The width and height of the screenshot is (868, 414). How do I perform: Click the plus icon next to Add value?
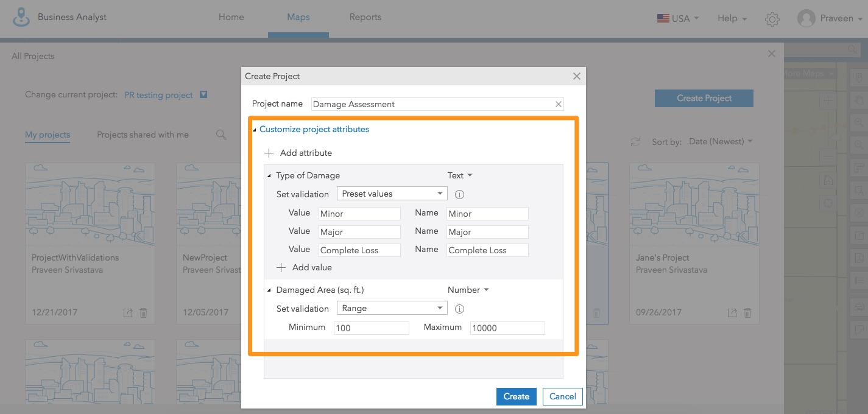click(281, 267)
